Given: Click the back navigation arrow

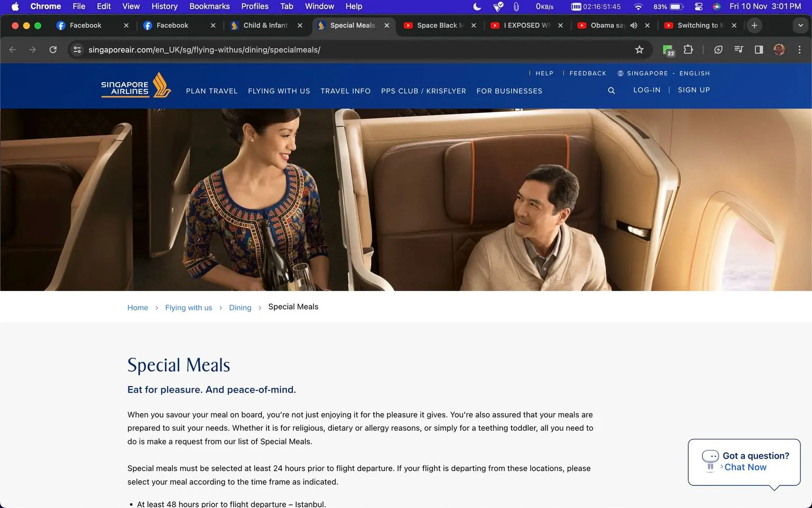Looking at the screenshot, I should coord(12,49).
